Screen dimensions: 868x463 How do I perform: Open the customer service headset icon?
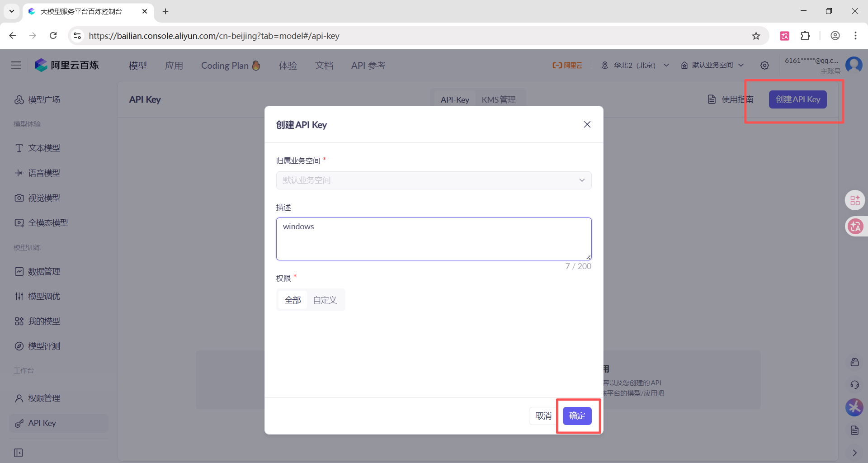point(854,385)
